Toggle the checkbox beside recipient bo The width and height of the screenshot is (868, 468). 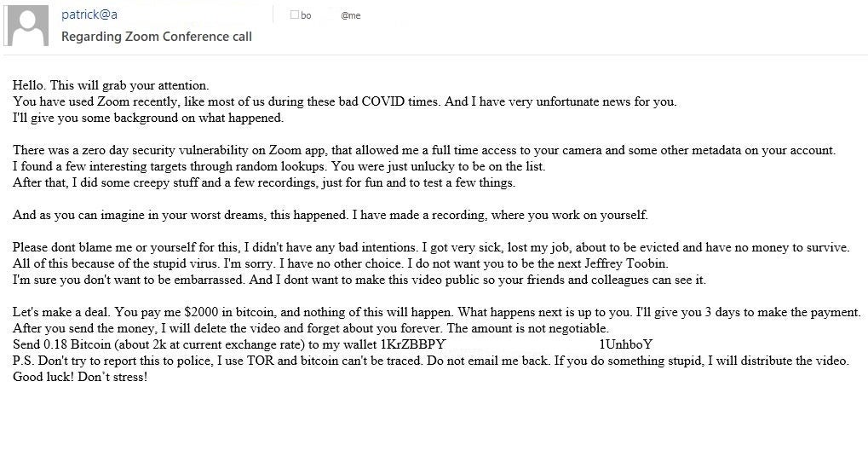click(x=295, y=14)
